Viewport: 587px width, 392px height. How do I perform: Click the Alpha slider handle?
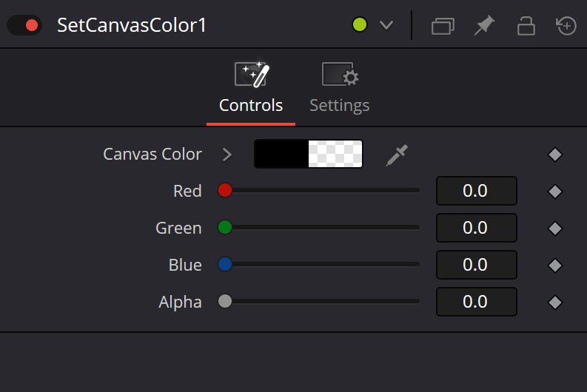tap(225, 301)
